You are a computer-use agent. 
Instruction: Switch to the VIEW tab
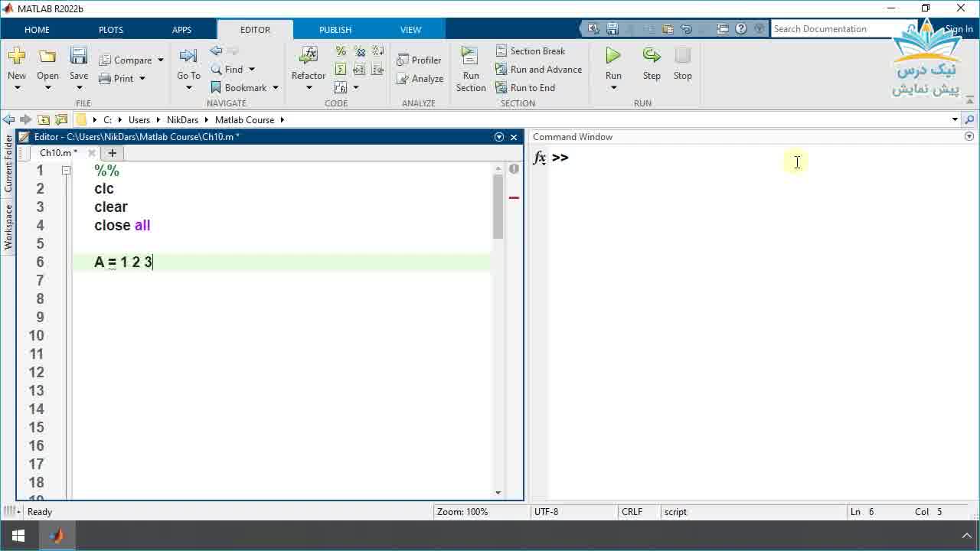(411, 30)
